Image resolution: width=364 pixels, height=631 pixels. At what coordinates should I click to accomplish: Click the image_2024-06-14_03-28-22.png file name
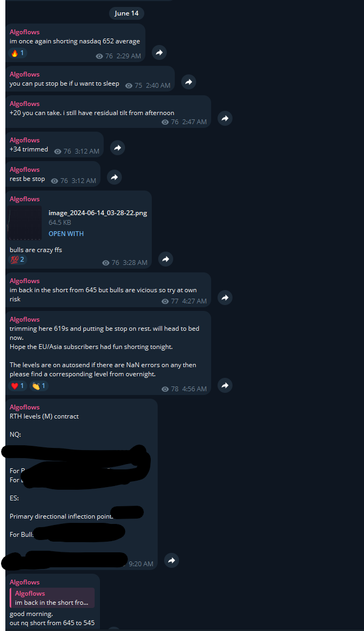click(x=98, y=213)
